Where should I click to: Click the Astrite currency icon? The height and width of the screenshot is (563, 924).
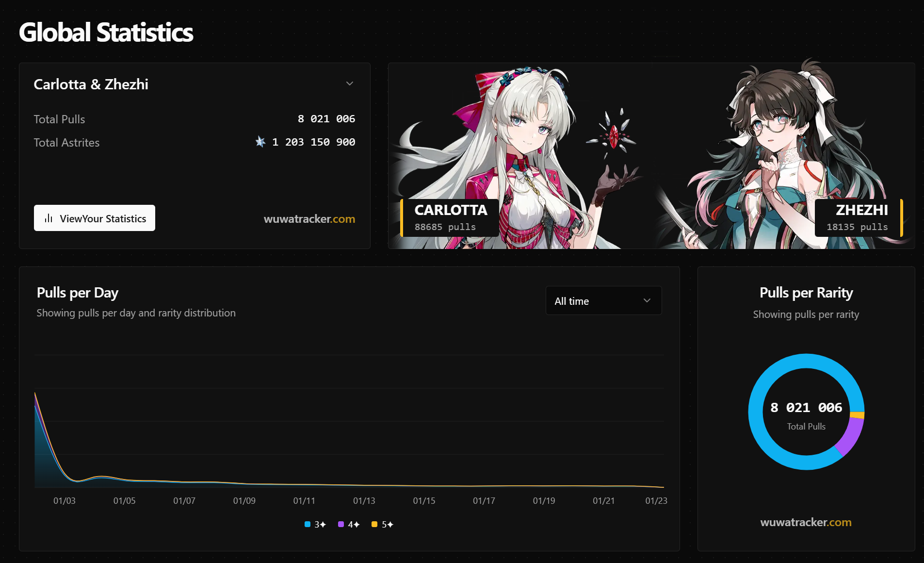[x=260, y=142]
